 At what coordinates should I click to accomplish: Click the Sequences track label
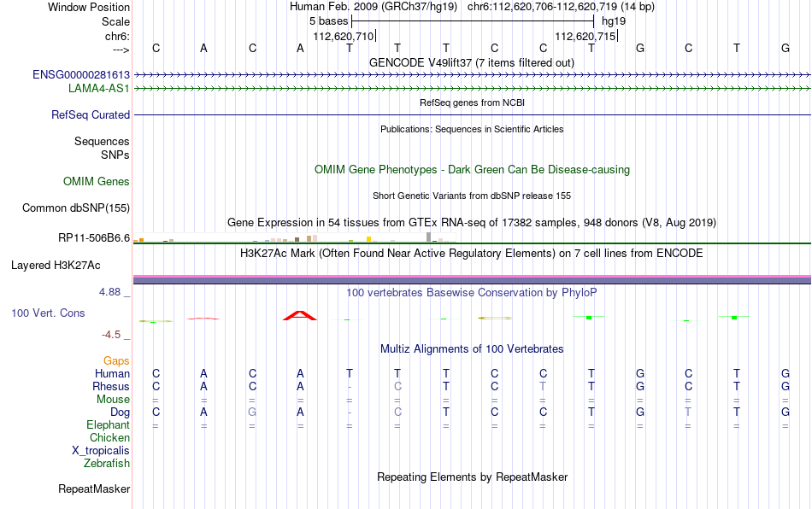coord(102,141)
